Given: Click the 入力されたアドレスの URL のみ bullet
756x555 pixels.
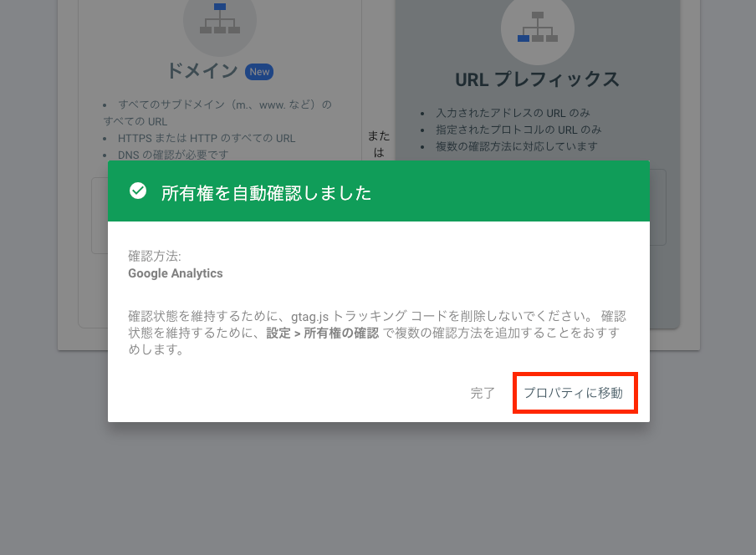Looking at the screenshot, I should (513, 113).
